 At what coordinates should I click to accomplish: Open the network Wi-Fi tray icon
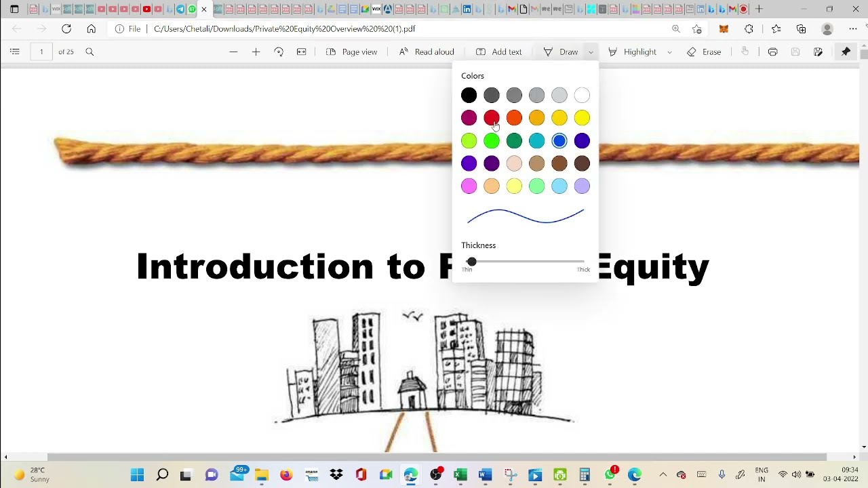(x=783, y=474)
